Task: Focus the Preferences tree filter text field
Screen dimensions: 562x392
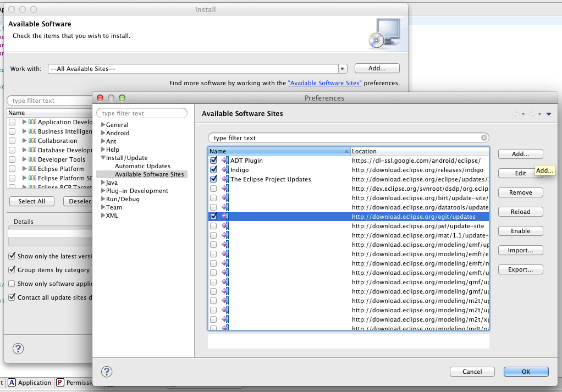Action: coord(142,113)
